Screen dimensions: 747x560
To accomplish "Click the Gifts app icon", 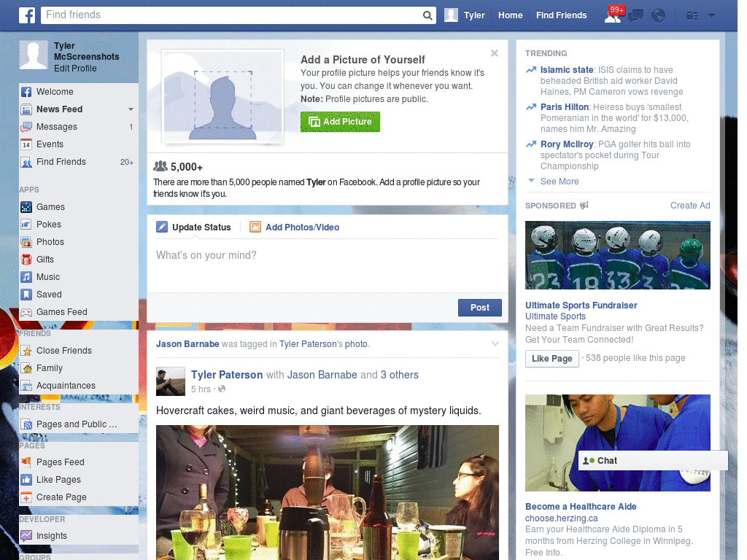I will pyautogui.click(x=26, y=260).
